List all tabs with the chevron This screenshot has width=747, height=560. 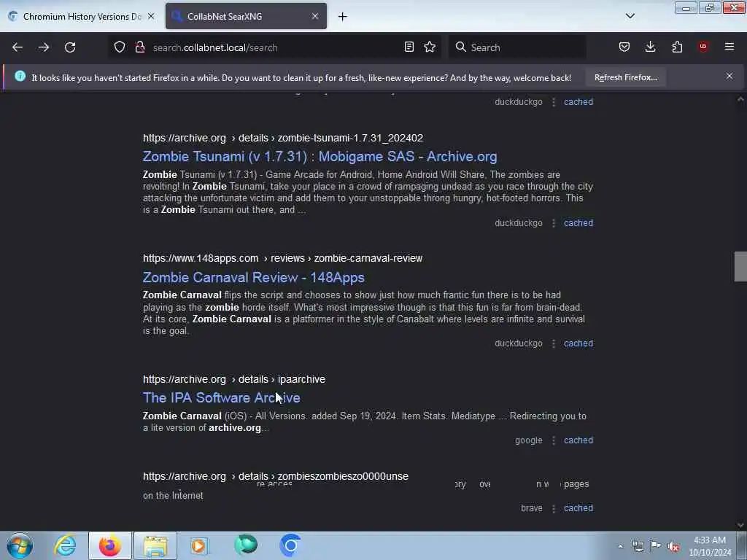[x=630, y=16]
